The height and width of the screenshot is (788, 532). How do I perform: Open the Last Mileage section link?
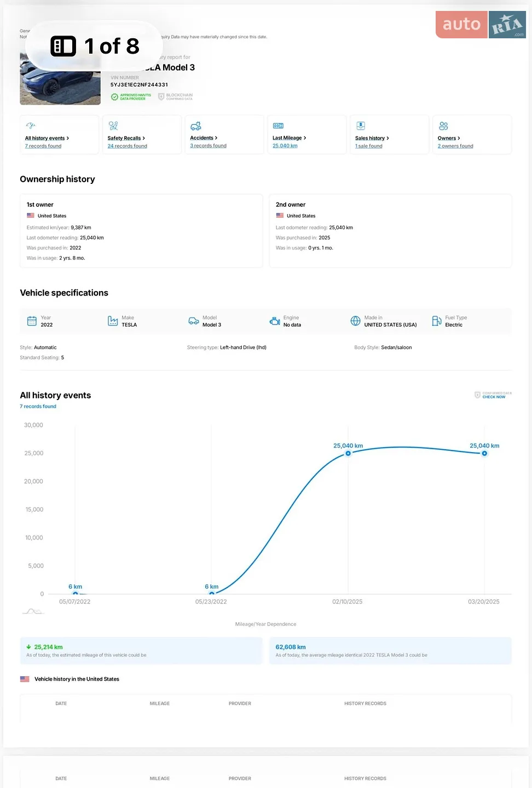click(290, 138)
